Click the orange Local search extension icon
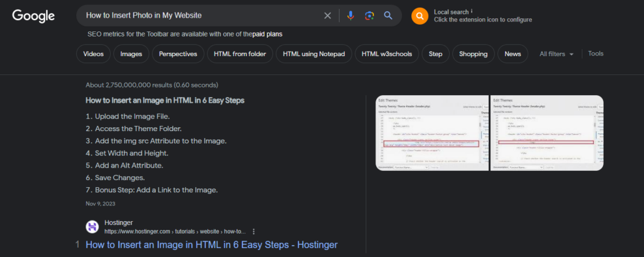This screenshot has width=644, height=257. [x=419, y=16]
